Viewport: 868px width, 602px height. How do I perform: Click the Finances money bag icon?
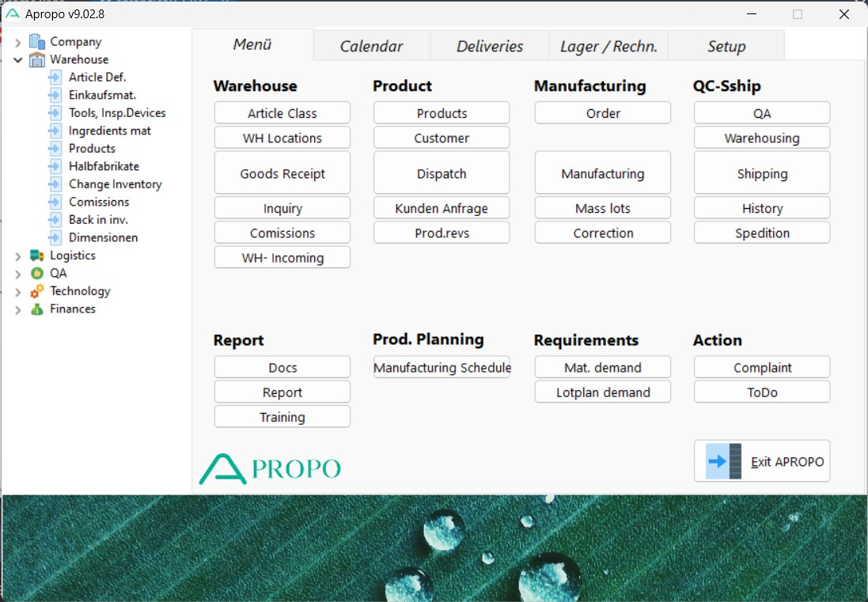point(37,309)
